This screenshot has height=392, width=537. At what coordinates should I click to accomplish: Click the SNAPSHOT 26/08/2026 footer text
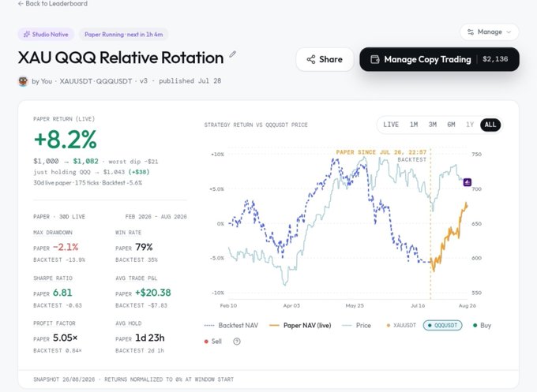tap(133, 379)
